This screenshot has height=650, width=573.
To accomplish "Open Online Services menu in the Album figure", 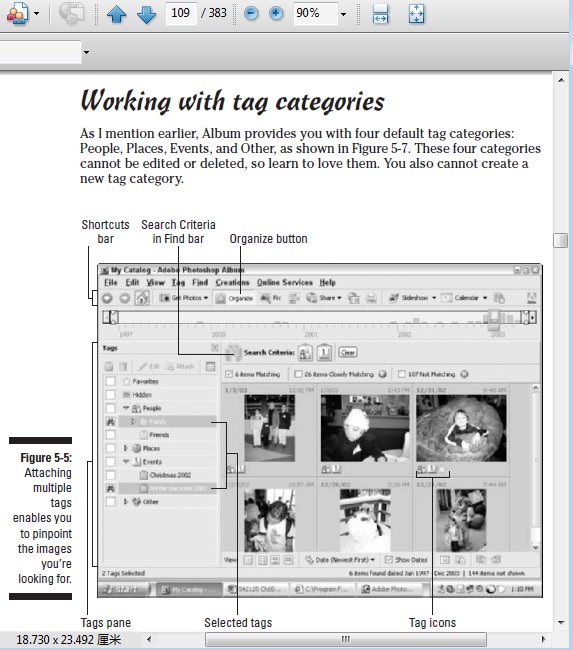I will coord(285,283).
